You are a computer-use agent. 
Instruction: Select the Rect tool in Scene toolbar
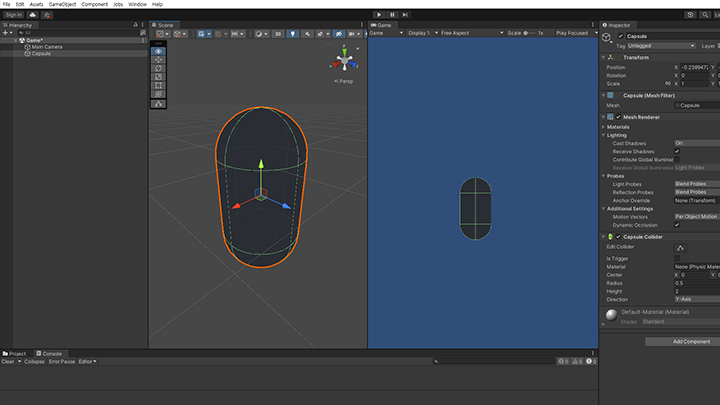pyautogui.click(x=158, y=85)
